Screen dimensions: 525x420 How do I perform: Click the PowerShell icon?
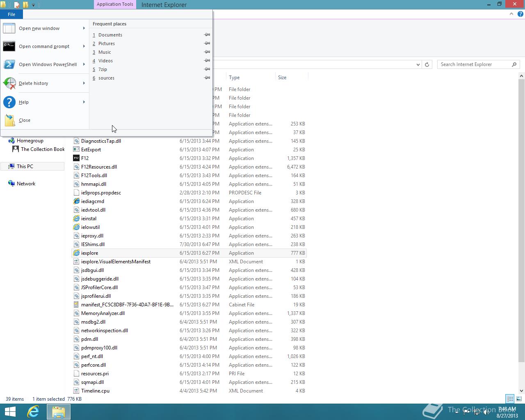(x=9, y=64)
